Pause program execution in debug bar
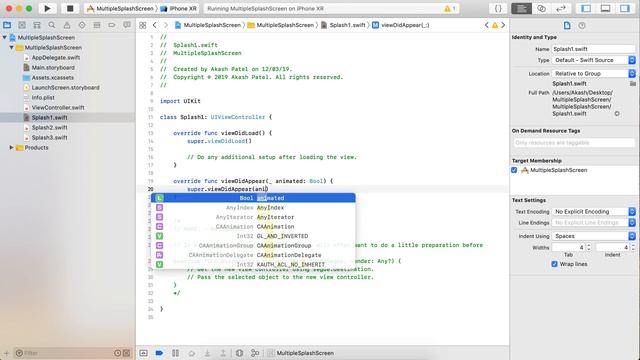Image resolution: width=640 pixels, height=360 pixels. click(175, 353)
